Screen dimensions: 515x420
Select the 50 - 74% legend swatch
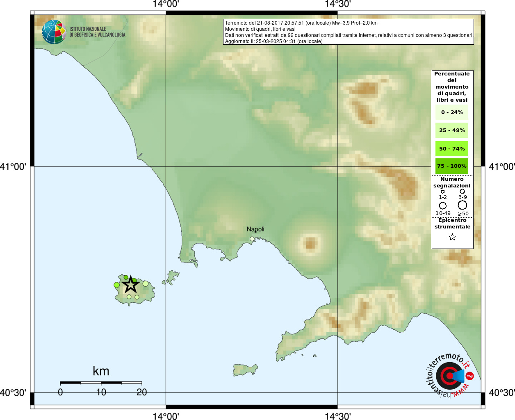pyautogui.click(x=452, y=148)
